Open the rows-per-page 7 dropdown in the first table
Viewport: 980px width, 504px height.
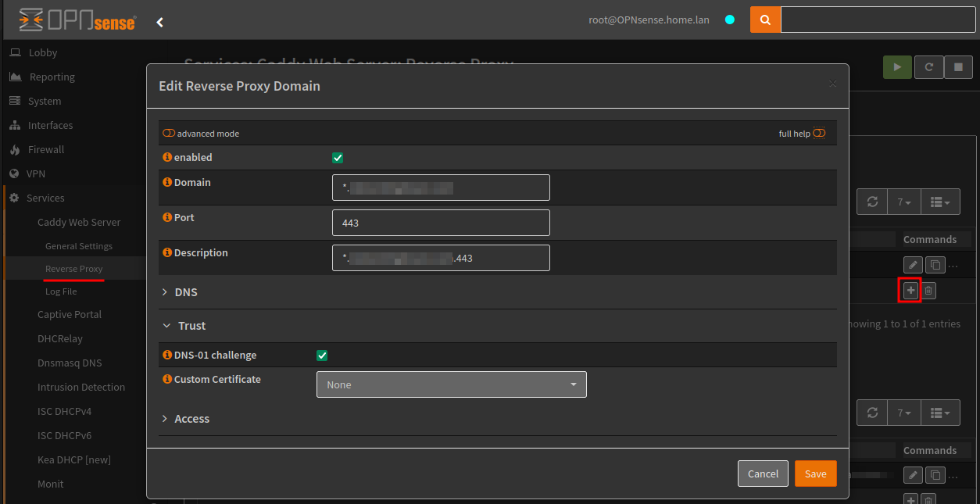pyautogui.click(x=904, y=202)
